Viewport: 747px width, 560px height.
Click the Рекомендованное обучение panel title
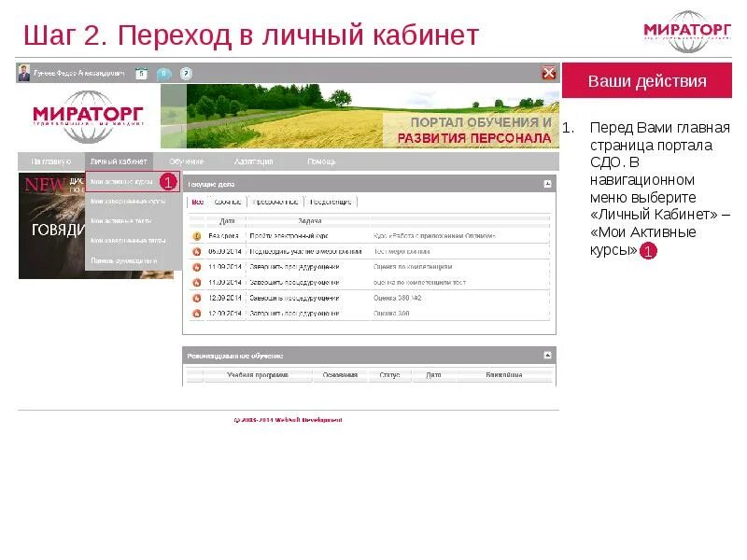[x=235, y=356]
